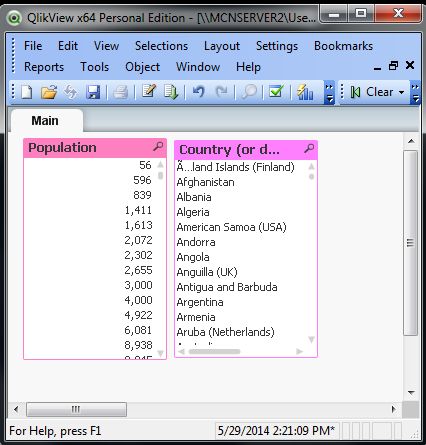This screenshot has height=445, width=426.
Task: Click sheet vertical scrollbar down arrow
Action: tap(411, 393)
